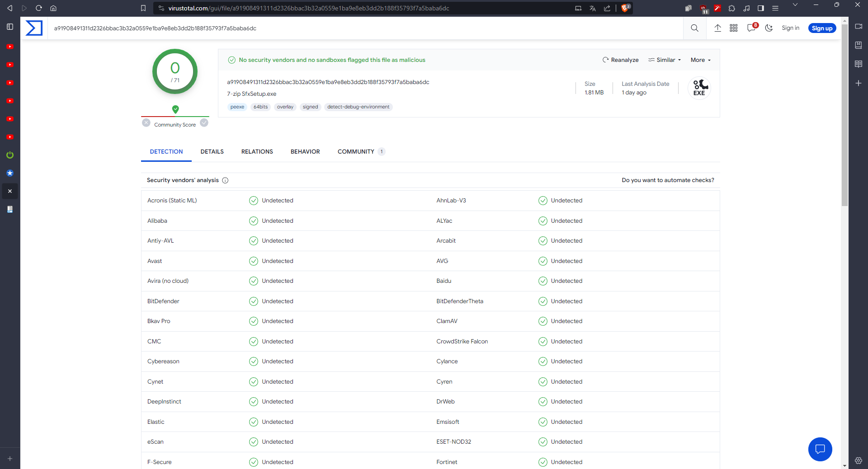Image resolution: width=868 pixels, height=469 pixels.
Task: Open notifications with the 8 badge
Action: coord(752,28)
